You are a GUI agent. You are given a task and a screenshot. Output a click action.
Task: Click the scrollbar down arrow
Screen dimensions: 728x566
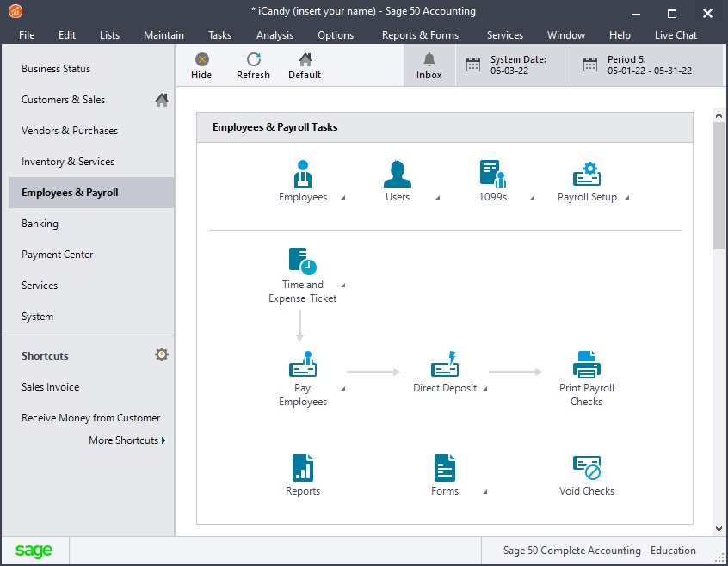pos(719,528)
